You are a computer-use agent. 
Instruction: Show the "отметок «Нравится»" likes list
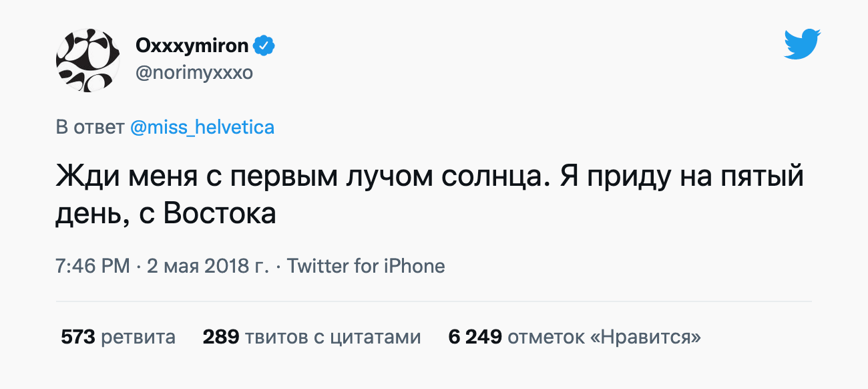(604, 337)
